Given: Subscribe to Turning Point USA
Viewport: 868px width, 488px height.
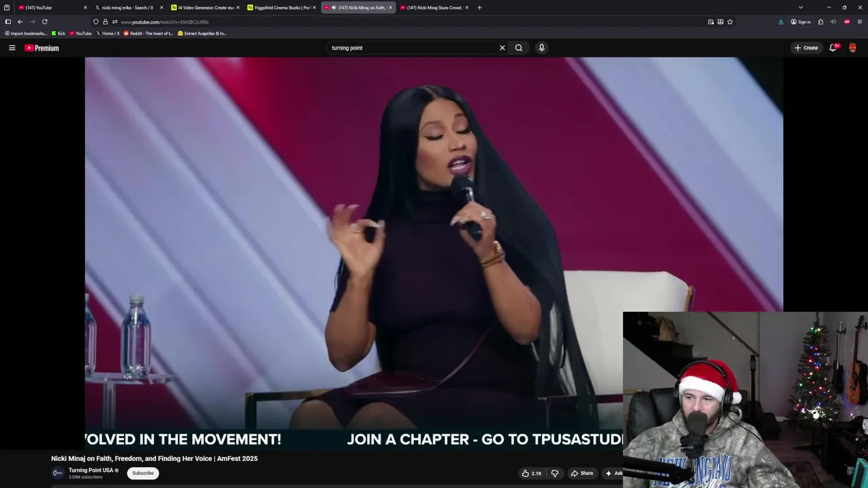Looking at the screenshot, I should tap(143, 473).
